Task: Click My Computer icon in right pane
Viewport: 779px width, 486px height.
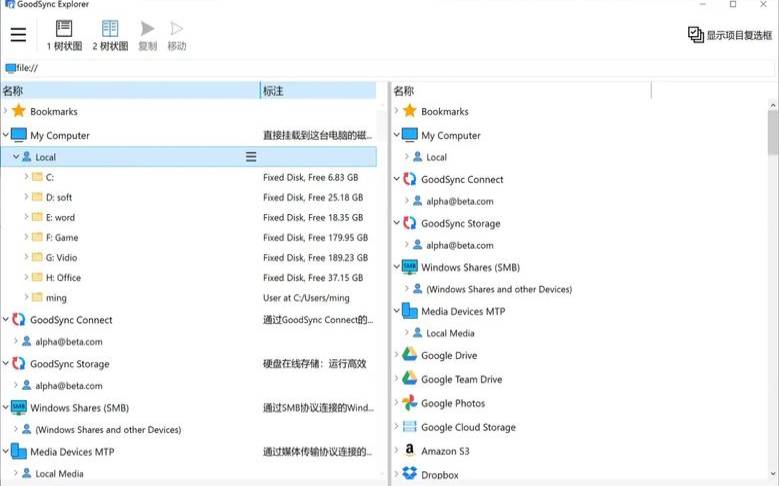Action: [410, 135]
